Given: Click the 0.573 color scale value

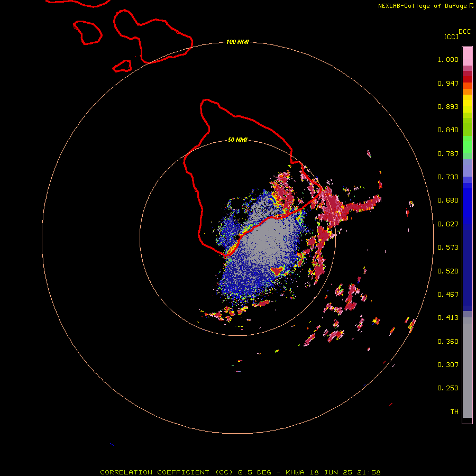Looking at the screenshot, I should coord(448,248).
